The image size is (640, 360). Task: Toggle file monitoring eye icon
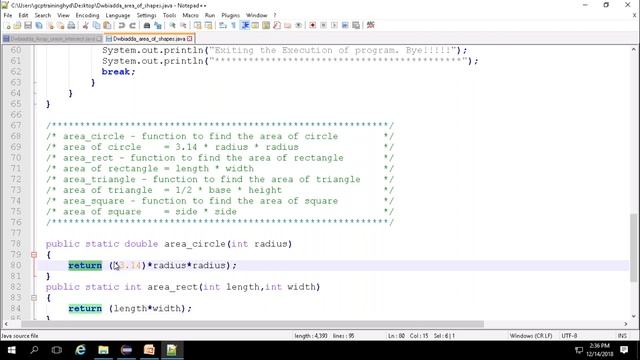[x=298, y=25]
